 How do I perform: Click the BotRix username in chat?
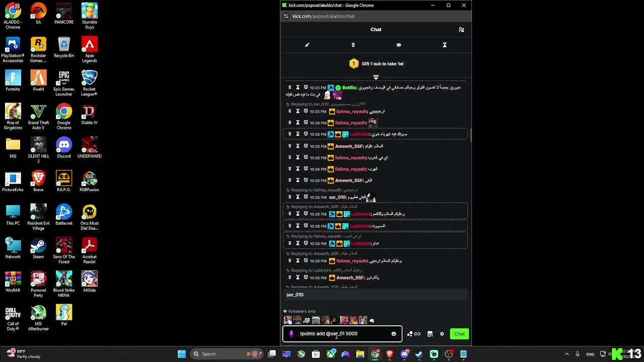(x=350, y=87)
